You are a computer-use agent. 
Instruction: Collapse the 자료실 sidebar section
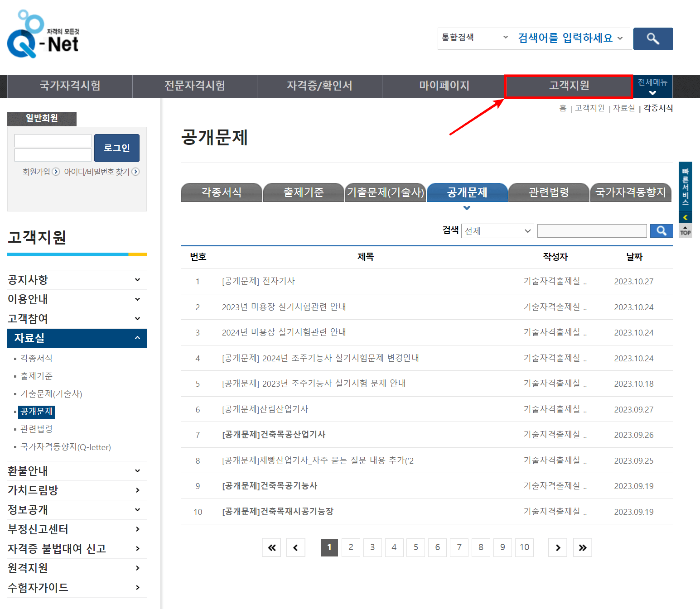(77, 338)
